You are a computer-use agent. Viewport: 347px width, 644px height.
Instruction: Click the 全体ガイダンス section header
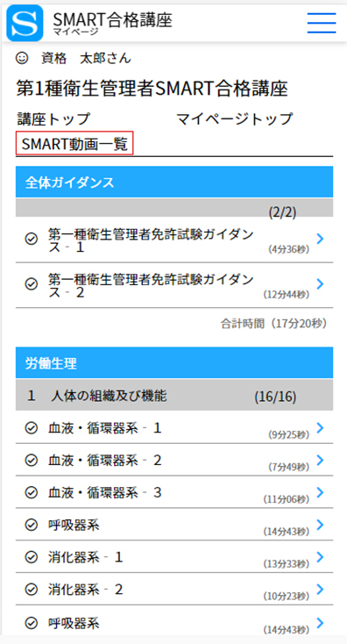pos(174,182)
